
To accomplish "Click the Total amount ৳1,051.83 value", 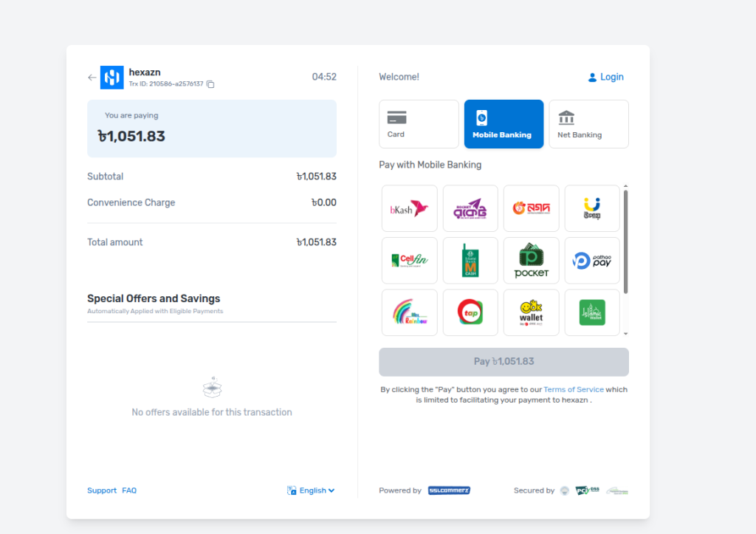I will point(316,242).
